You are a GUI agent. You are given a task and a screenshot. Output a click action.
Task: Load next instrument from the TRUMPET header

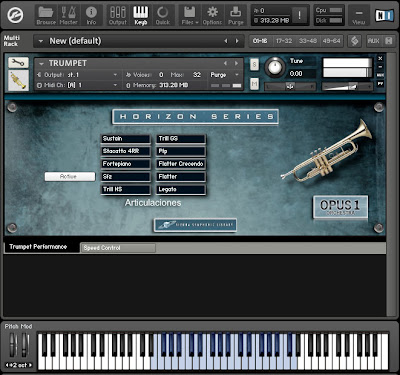[x=236, y=63]
